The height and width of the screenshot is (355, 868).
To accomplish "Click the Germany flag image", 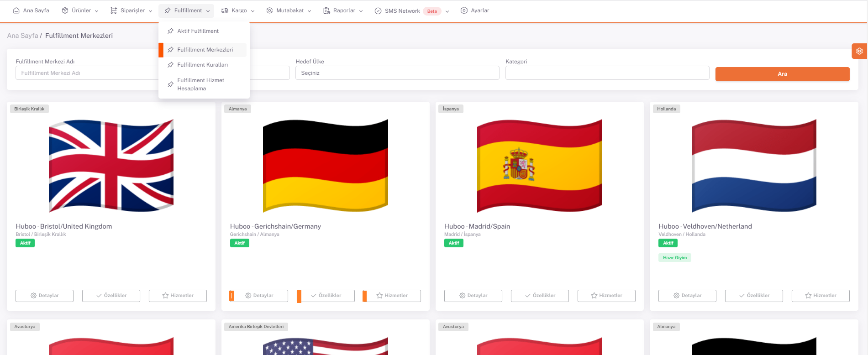I will point(326,166).
